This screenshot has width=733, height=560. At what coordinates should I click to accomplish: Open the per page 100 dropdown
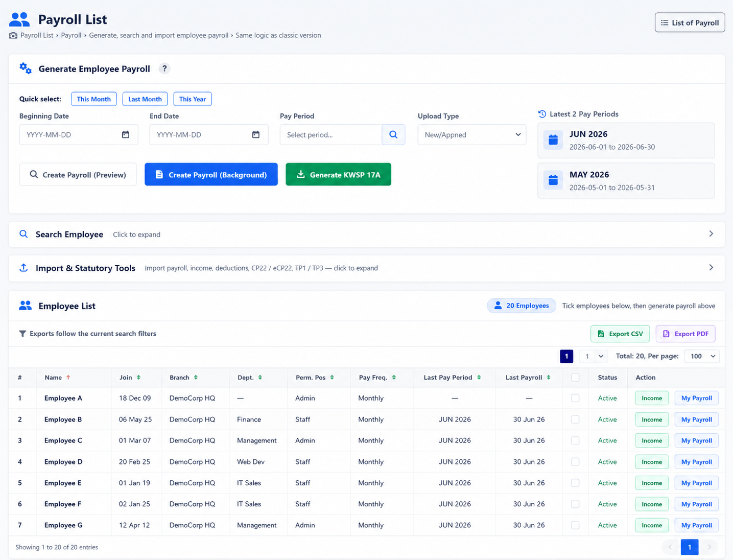pyautogui.click(x=702, y=356)
